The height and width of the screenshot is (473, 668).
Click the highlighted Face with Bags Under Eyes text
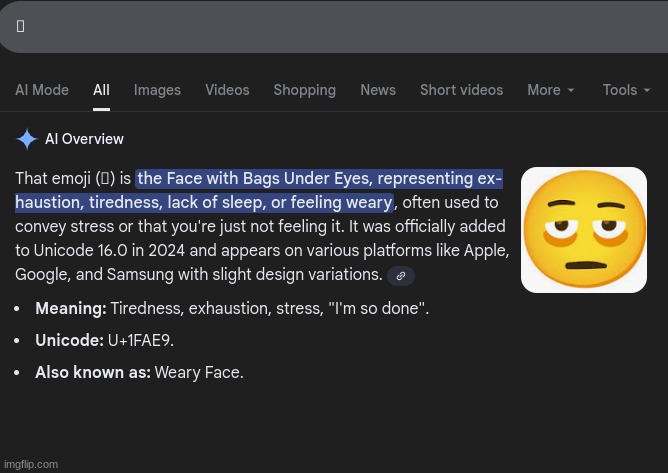point(259,190)
